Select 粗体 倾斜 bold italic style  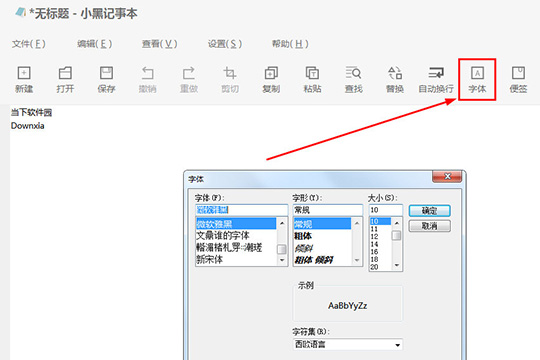pos(322,260)
